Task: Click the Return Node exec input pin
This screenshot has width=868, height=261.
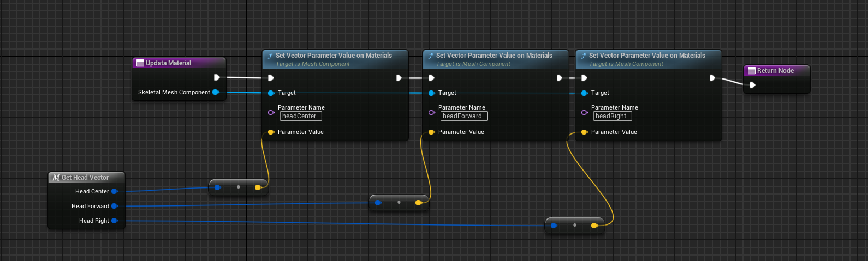Action: click(x=752, y=85)
